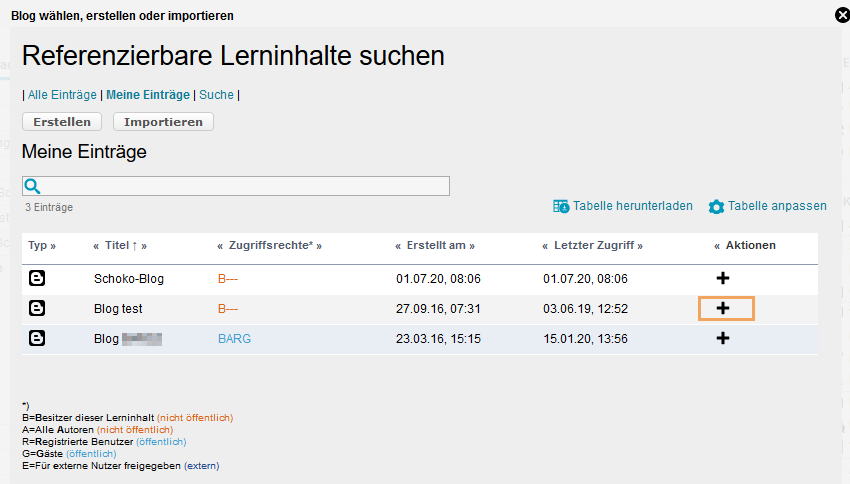
Task: Click the Importieren button
Action: tap(163, 122)
